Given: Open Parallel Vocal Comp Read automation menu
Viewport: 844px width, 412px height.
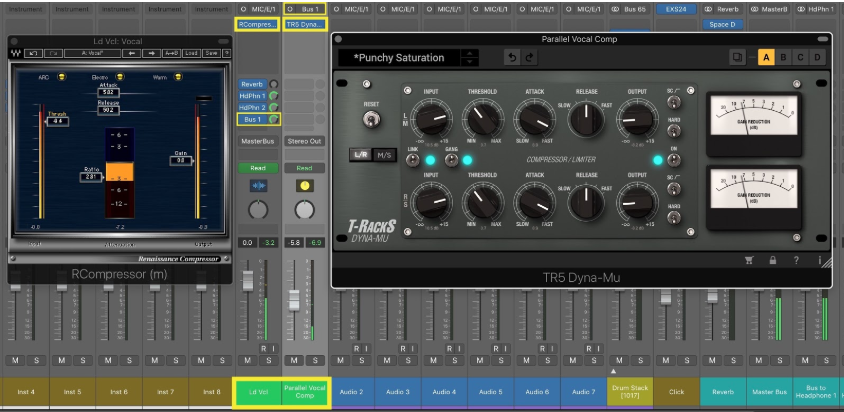Looking at the screenshot, I should coord(304,168).
